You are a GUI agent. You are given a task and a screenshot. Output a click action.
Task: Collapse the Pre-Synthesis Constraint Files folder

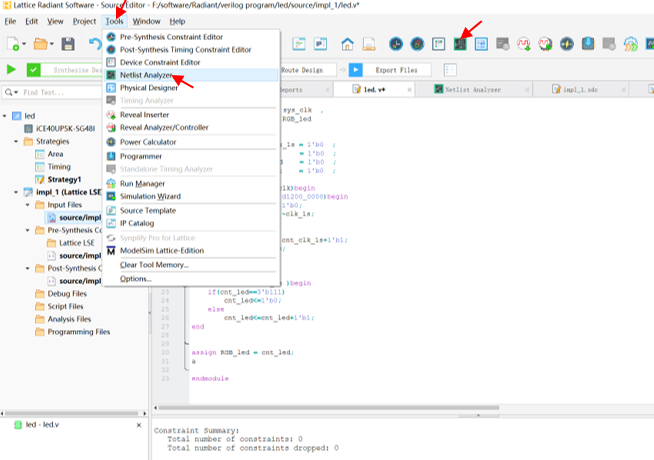28,230
